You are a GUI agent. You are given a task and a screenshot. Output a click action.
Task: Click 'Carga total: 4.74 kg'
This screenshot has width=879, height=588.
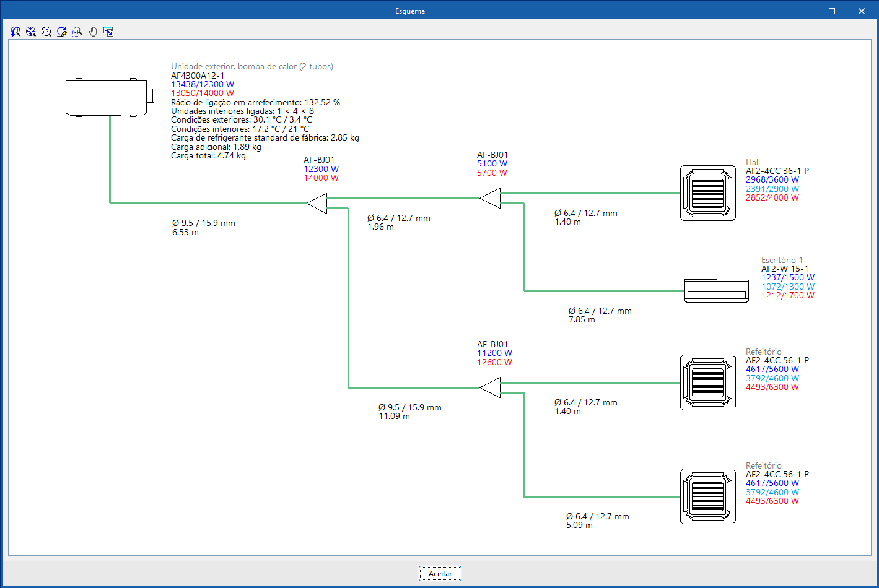coord(208,155)
